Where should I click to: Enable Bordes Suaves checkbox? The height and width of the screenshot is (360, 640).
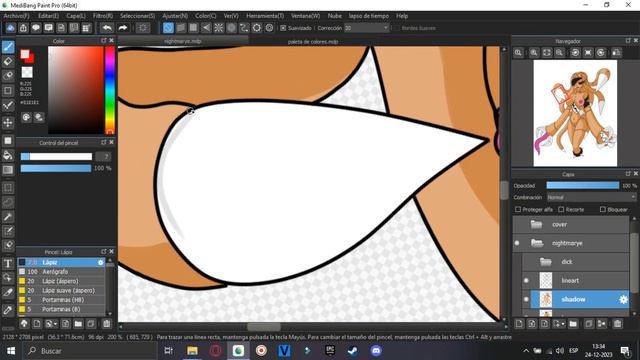pos(396,28)
